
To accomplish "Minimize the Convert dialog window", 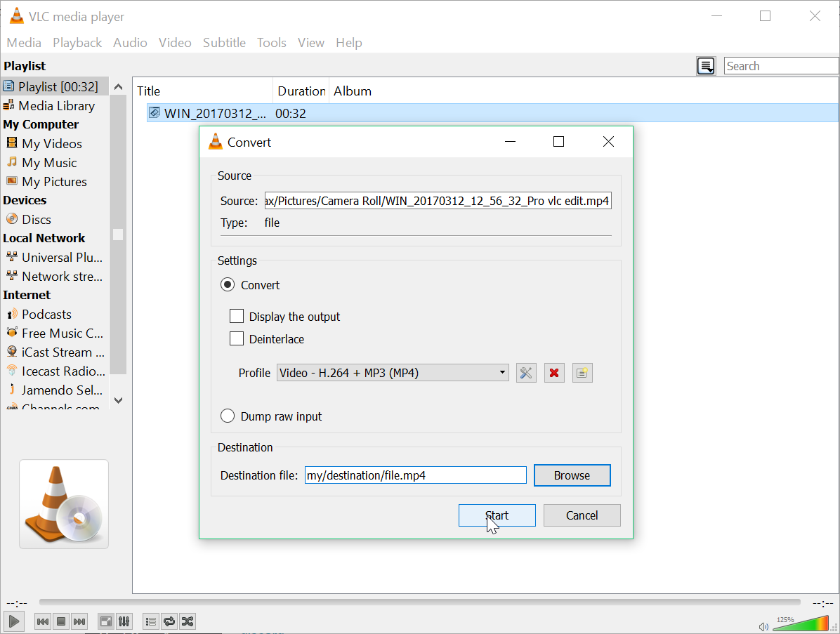I will [510, 141].
